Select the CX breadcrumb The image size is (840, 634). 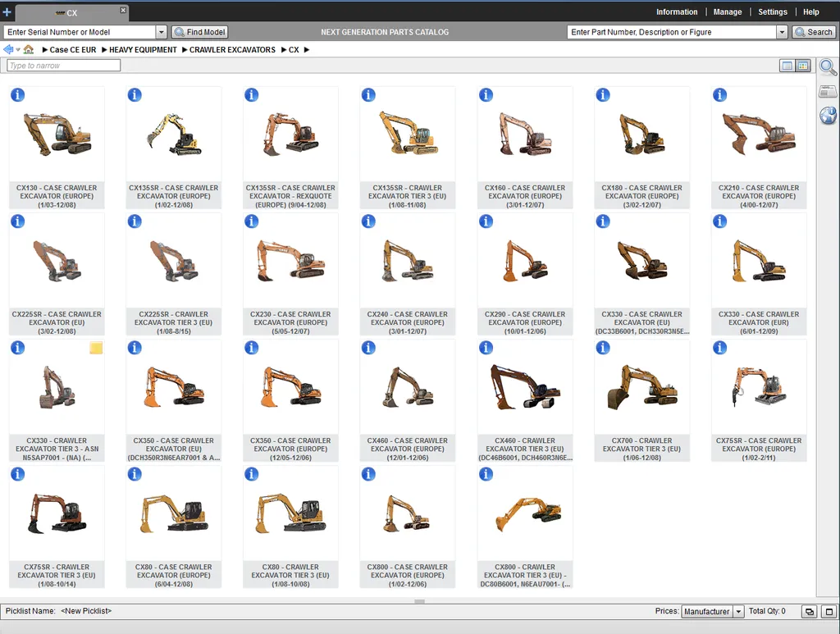coord(294,50)
